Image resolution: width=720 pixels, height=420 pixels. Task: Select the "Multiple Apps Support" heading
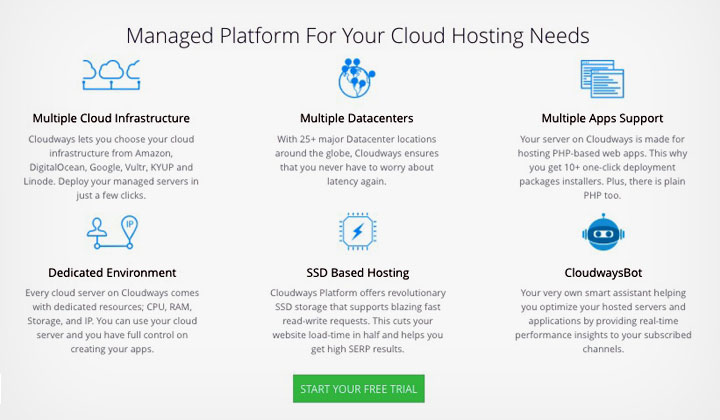pyautogui.click(x=602, y=118)
